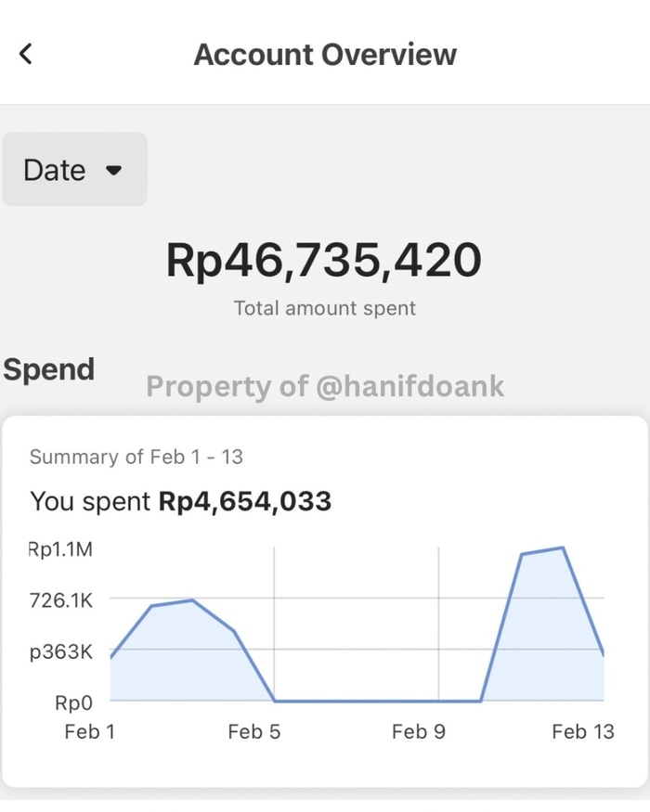Click the You spent Rp4,654,033 text
Viewport: 650px width, 812px height.
[x=181, y=501]
